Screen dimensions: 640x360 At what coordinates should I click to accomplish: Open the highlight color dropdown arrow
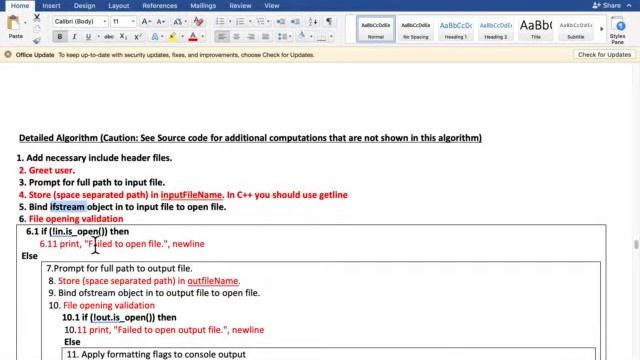tap(182, 37)
